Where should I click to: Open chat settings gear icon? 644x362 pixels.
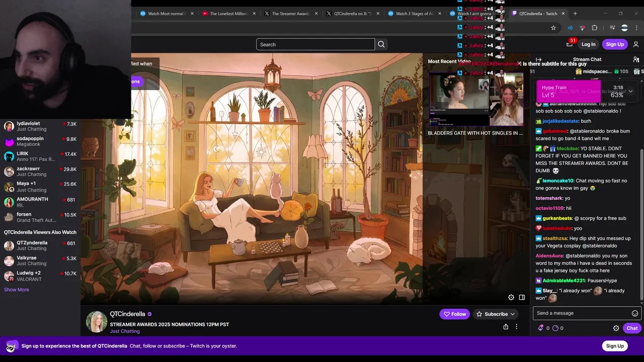point(616,328)
